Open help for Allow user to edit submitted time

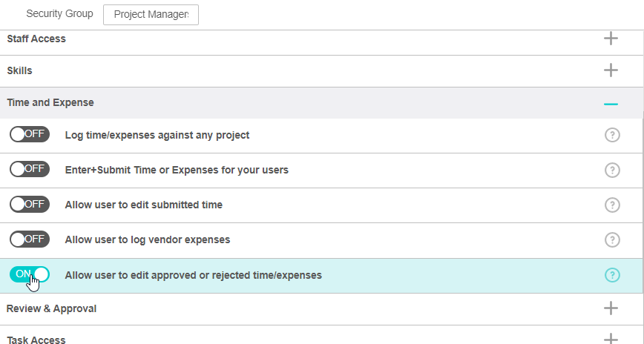point(612,205)
